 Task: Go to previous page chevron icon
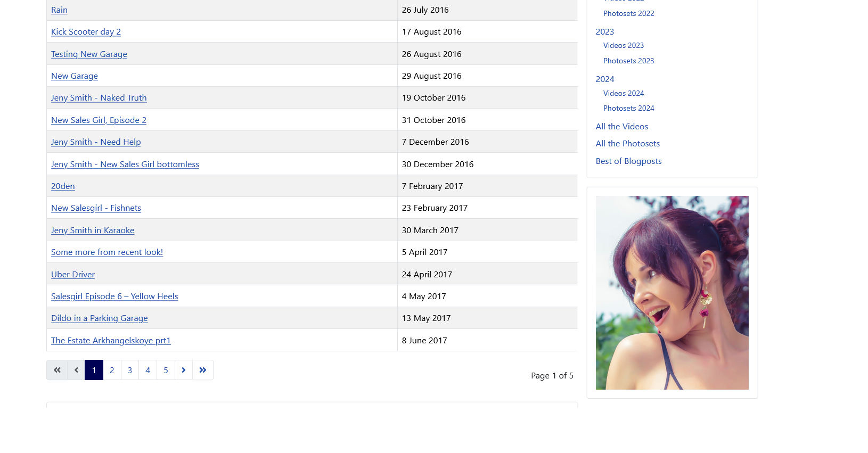coord(76,370)
